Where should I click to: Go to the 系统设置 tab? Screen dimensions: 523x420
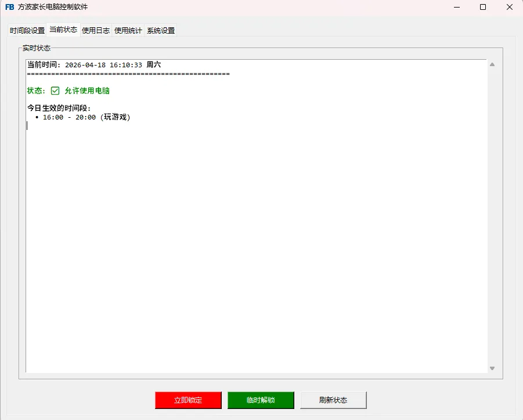[x=161, y=30]
